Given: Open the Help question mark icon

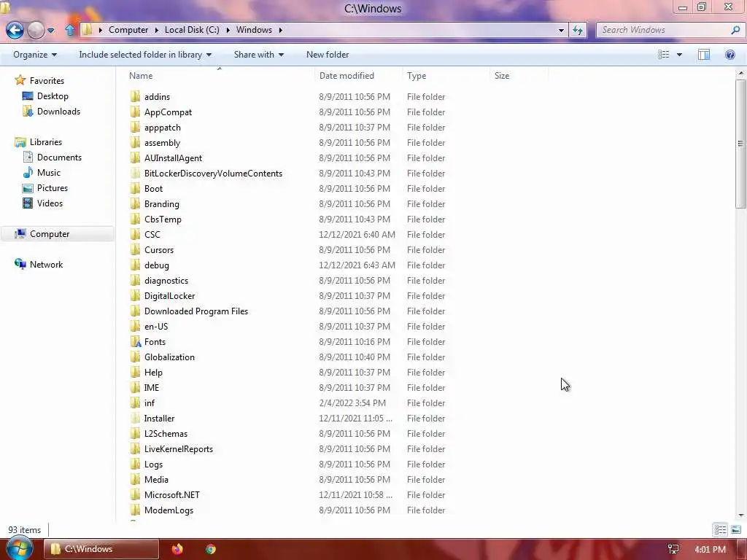Looking at the screenshot, I should tap(729, 55).
